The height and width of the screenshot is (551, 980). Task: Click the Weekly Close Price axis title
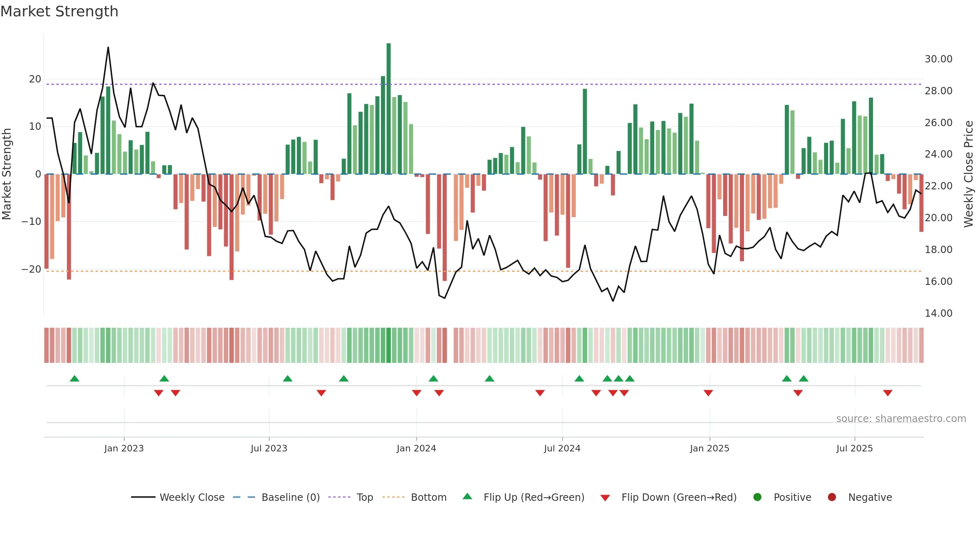tap(969, 174)
